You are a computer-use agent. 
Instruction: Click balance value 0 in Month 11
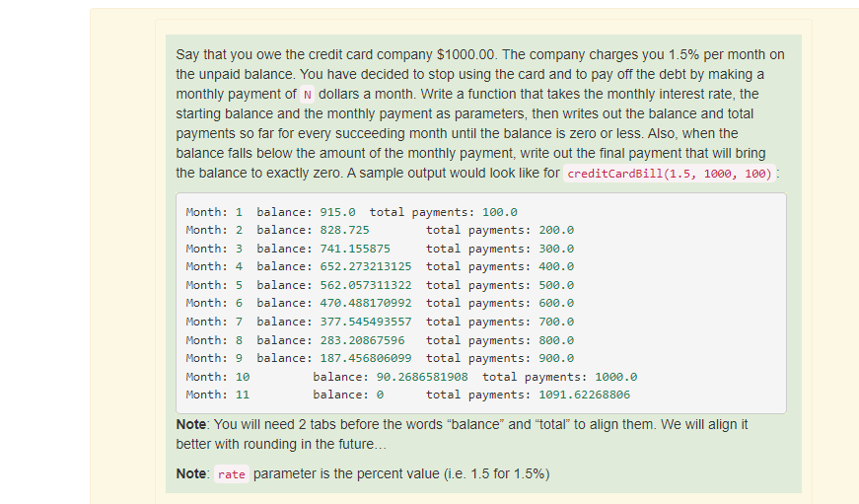point(380,395)
